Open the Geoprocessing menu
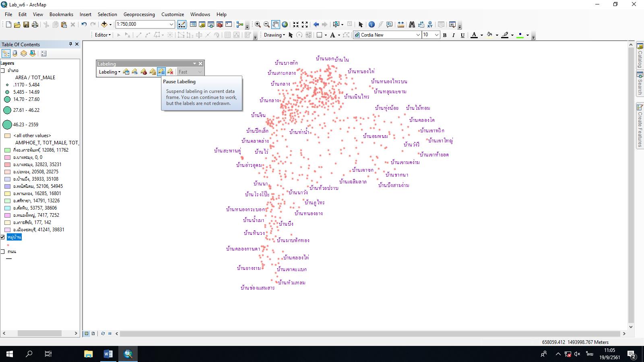 pos(139,14)
